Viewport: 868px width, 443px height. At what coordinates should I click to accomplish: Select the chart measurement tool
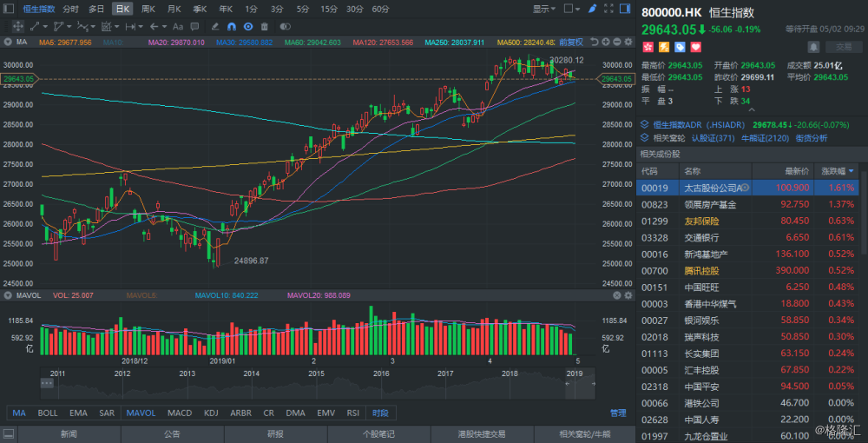(x=107, y=26)
